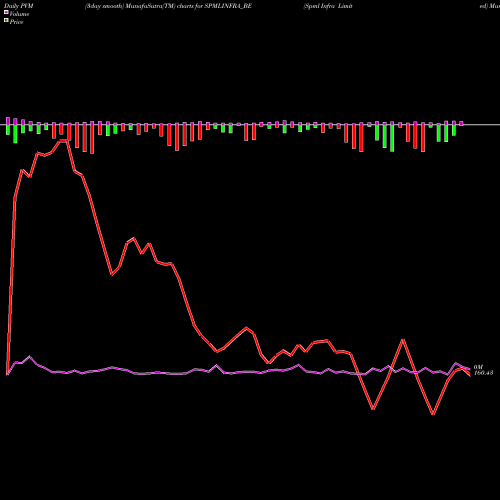This screenshot has height=500, width=500.
Task: Select the Price legend label
Action: coord(16,22)
